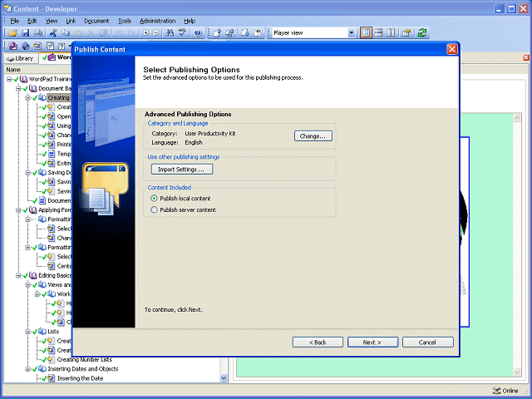Click the Saving Documents section icon in tree
The height and width of the screenshot is (399, 532).
(42, 172)
